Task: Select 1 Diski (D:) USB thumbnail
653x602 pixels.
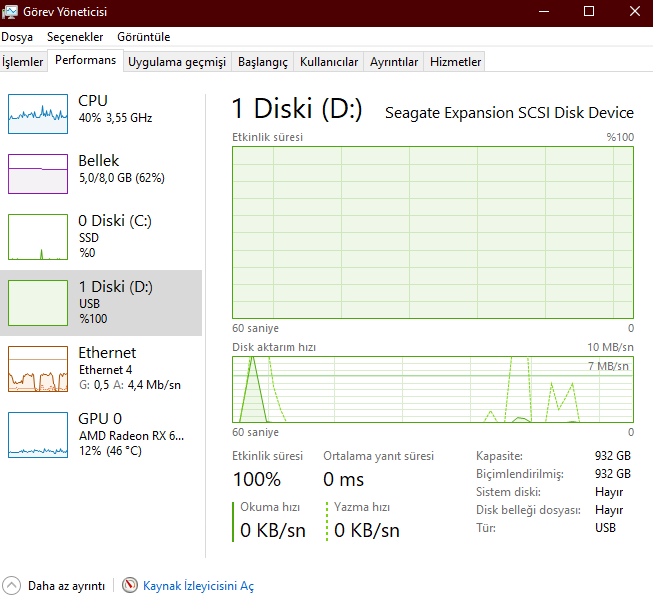Action: (x=37, y=300)
